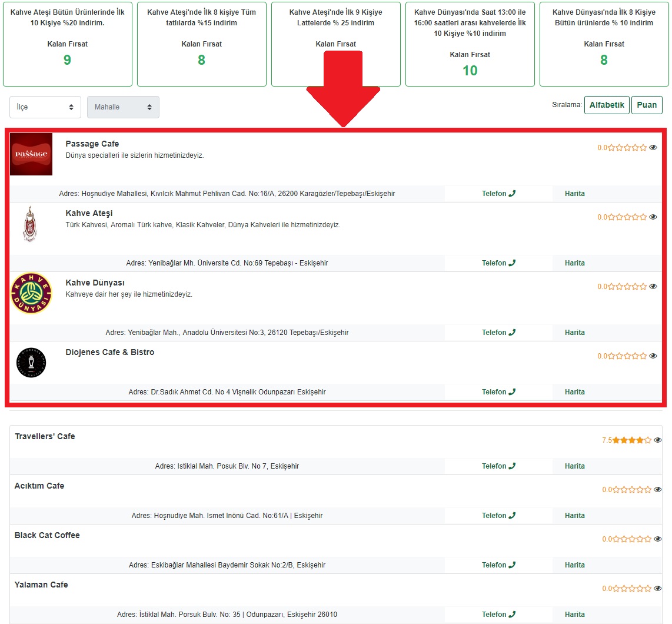Click the eye icon for Travellers' Cafe

point(657,440)
